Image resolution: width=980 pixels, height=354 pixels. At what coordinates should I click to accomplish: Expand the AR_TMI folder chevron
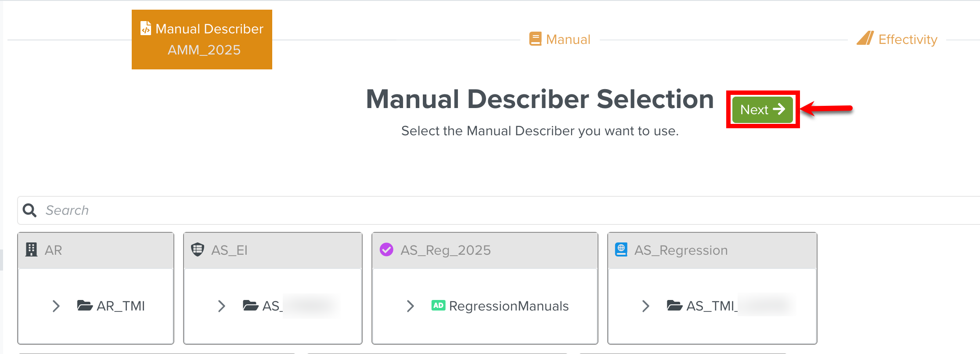pyautogui.click(x=56, y=306)
